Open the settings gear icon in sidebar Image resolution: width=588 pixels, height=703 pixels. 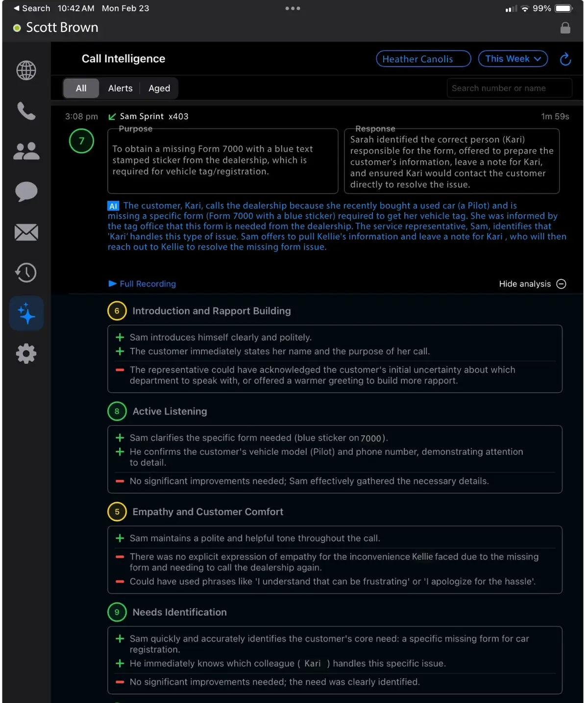pyautogui.click(x=26, y=353)
